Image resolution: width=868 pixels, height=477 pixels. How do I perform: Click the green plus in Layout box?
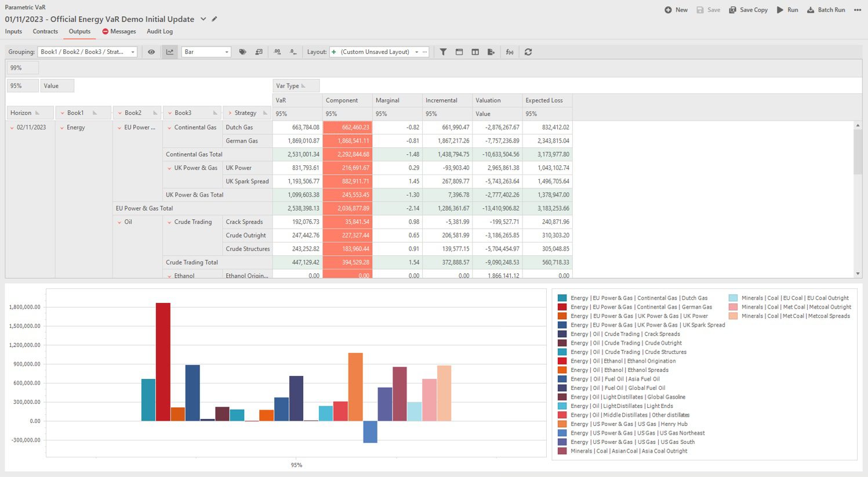click(x=334, y=52)
